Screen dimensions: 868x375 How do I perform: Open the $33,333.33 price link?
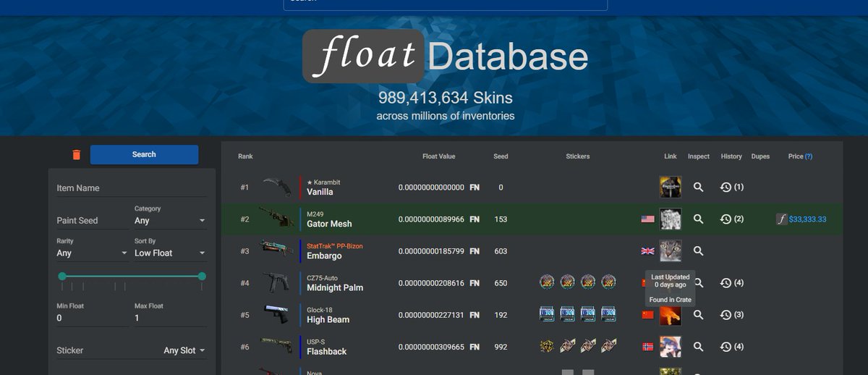807,219
